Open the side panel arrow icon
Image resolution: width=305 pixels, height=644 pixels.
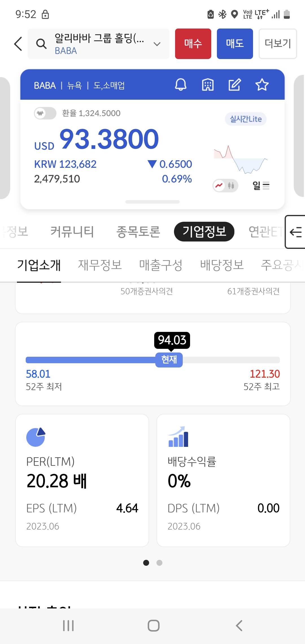click(295, 232)
